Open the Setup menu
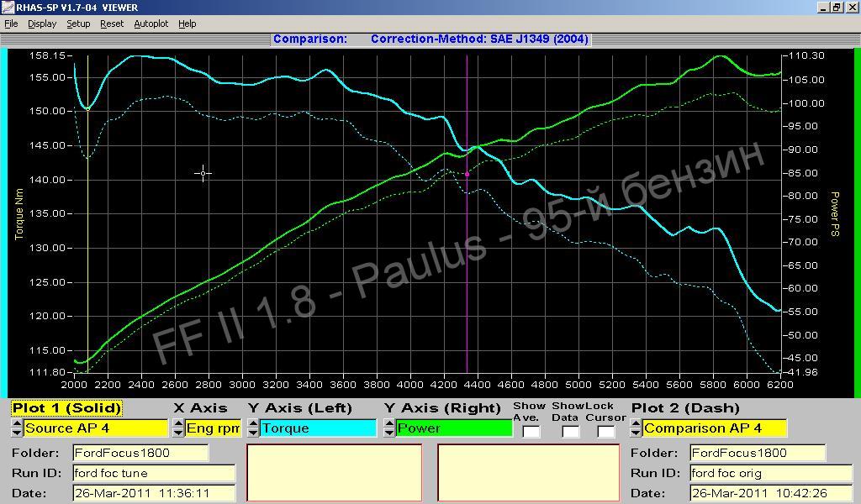Image resolution: width=861 pixels, height=504 pixels. coord(78,24)
